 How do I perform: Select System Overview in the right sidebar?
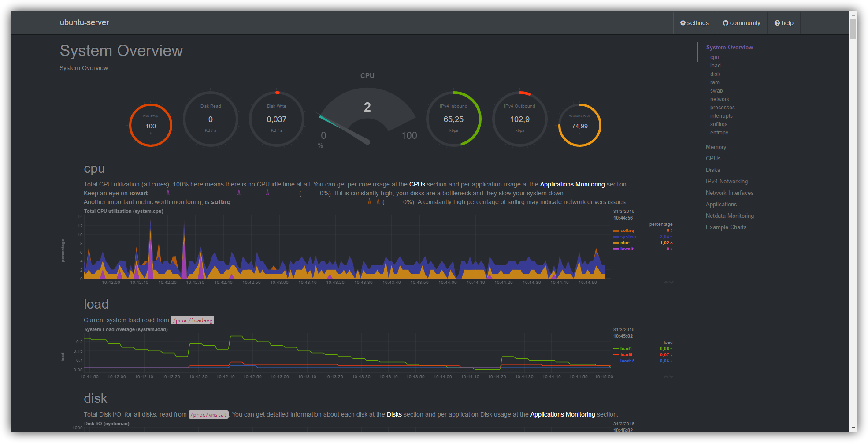click(729, 47)
